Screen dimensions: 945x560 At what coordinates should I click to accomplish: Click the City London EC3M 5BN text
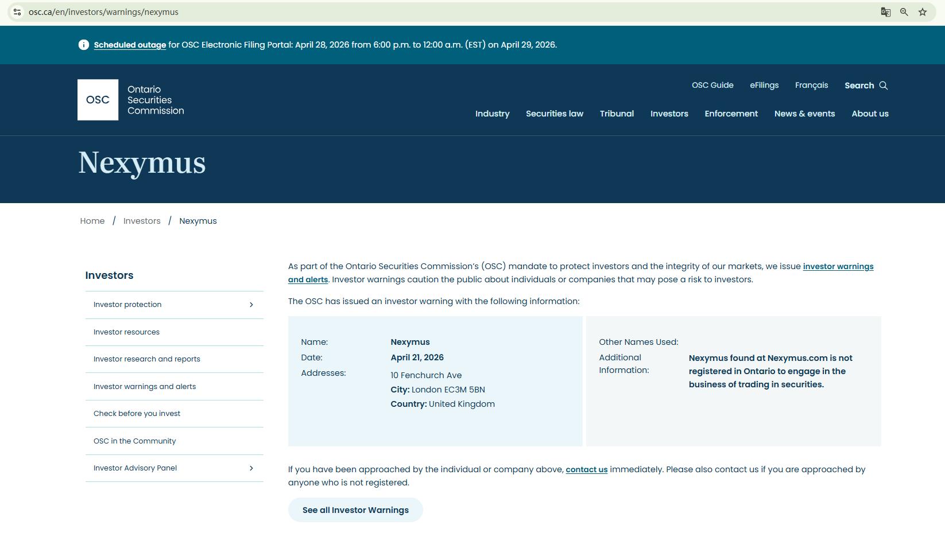pyautogui.click(x=438, y=390)
